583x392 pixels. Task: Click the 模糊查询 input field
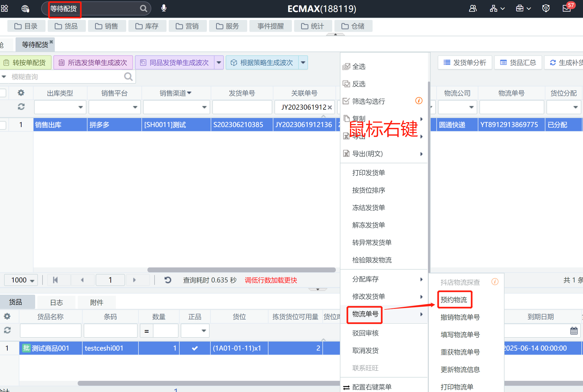(67, 77)
